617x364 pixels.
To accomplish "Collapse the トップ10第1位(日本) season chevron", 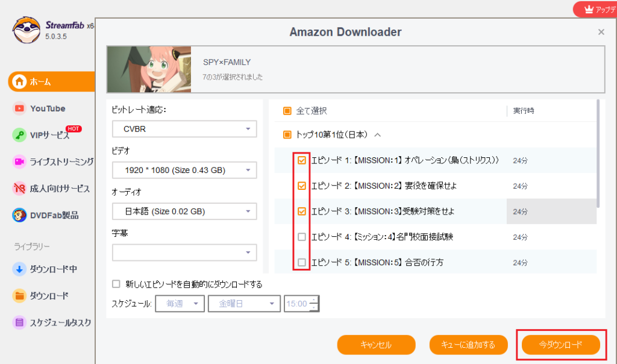I will tap(378, 135).
